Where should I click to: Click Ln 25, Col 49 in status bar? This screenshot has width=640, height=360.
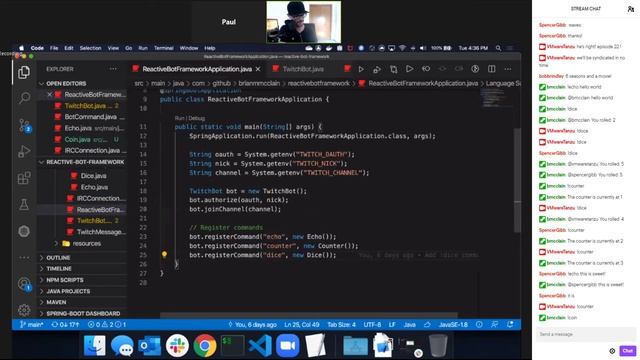click(x=302, y=325)
